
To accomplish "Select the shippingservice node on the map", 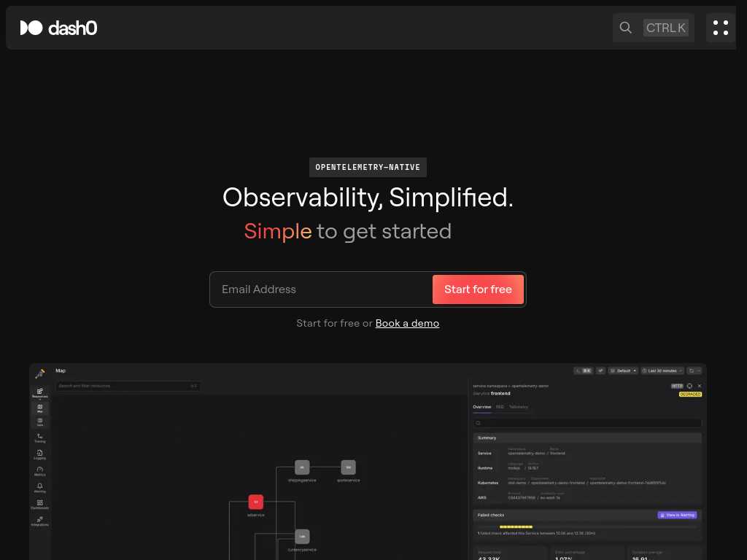I will (x=302, y=467).
